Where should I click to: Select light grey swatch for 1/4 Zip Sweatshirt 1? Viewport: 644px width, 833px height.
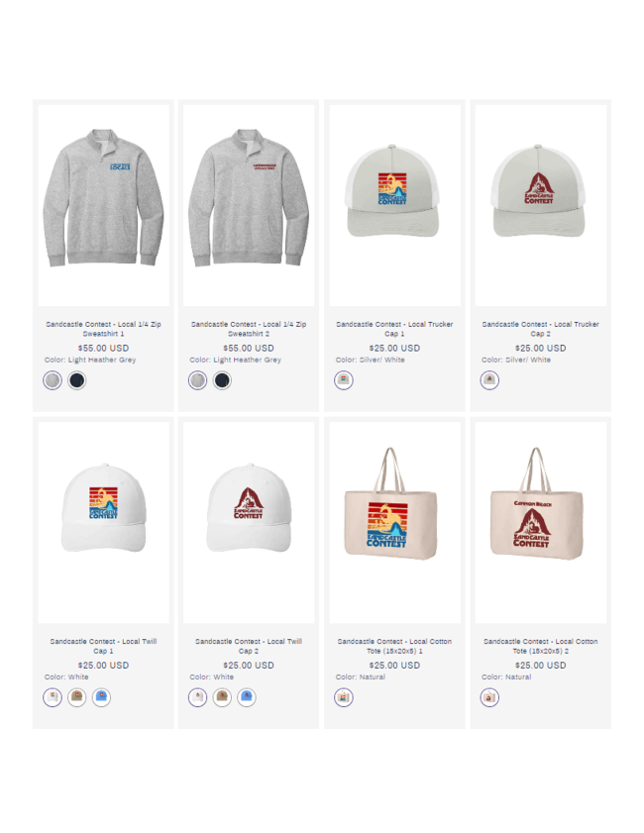[53, 380]
